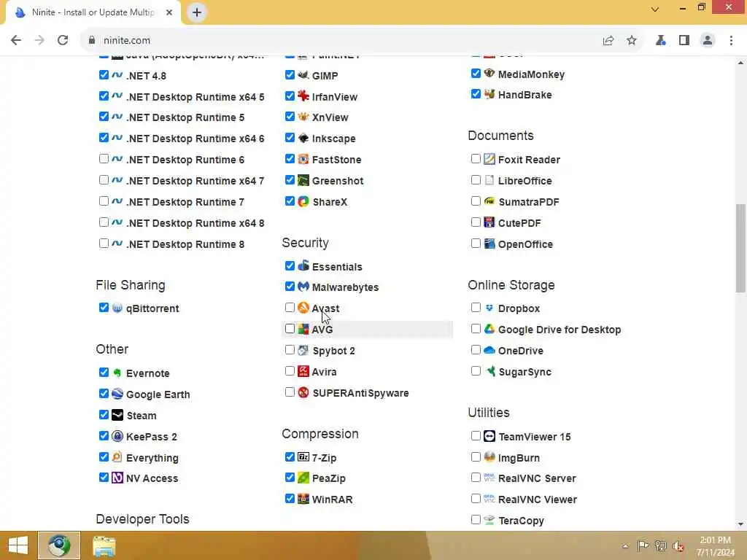
Task: Click the SUPERAntiSpyware icon
Action: coord(303,392)
